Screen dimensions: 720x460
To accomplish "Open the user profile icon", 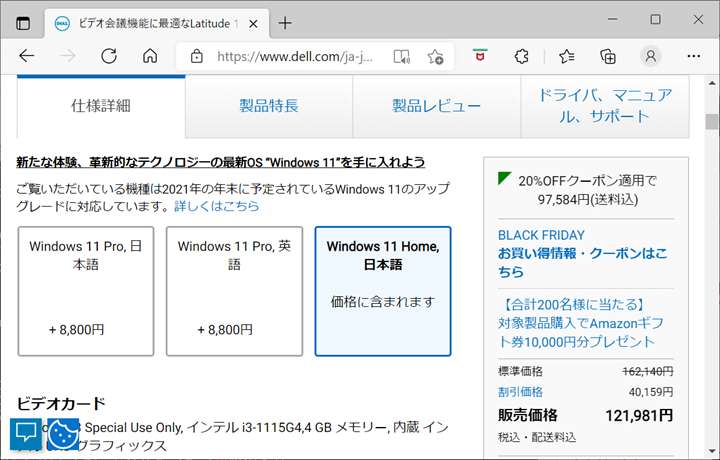I will [650, 56].
